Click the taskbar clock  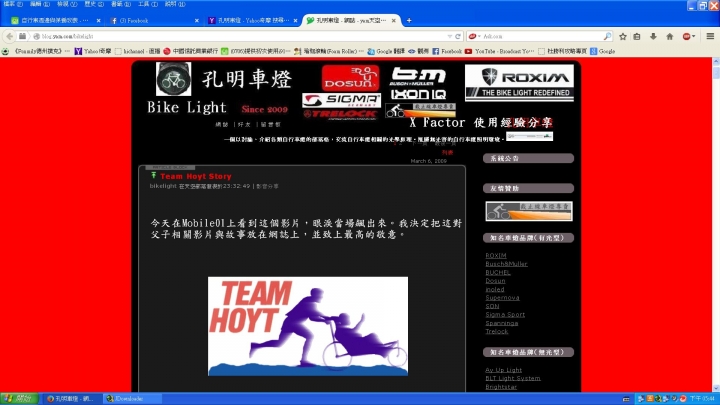[x=702, y=399]
